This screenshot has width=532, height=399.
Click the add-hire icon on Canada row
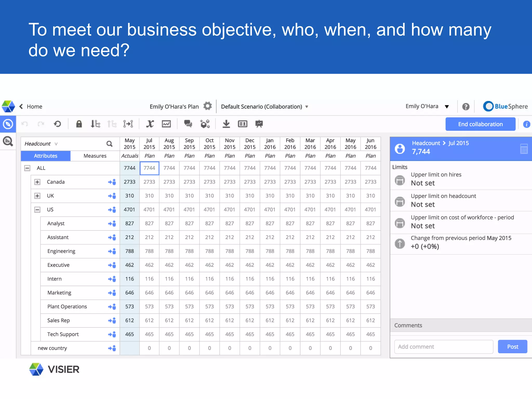[112, 182]
